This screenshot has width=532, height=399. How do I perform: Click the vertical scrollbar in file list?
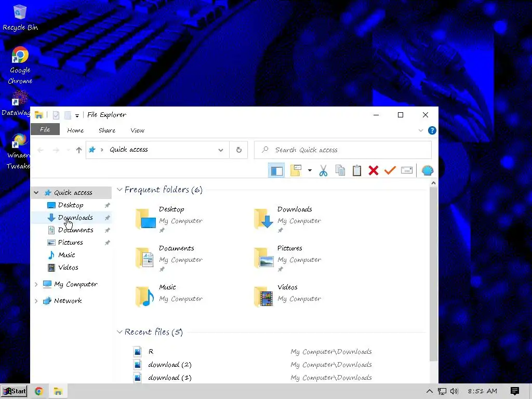click(433, 273)
